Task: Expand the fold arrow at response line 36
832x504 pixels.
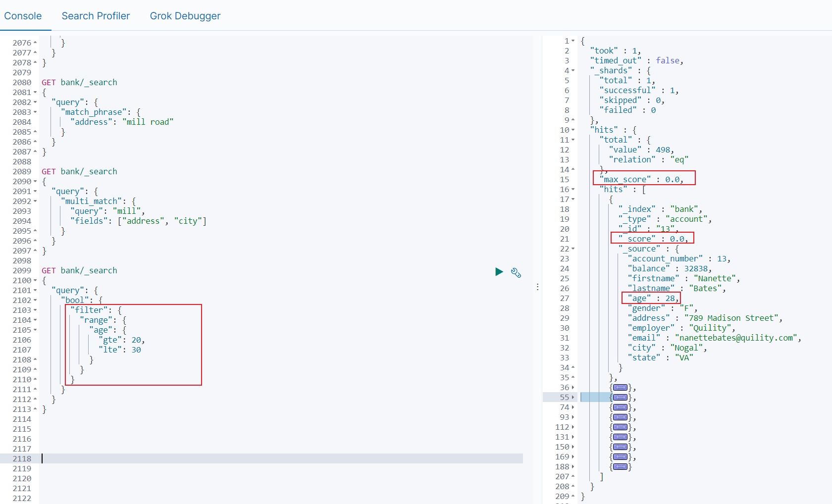Action: coord(573,387)
